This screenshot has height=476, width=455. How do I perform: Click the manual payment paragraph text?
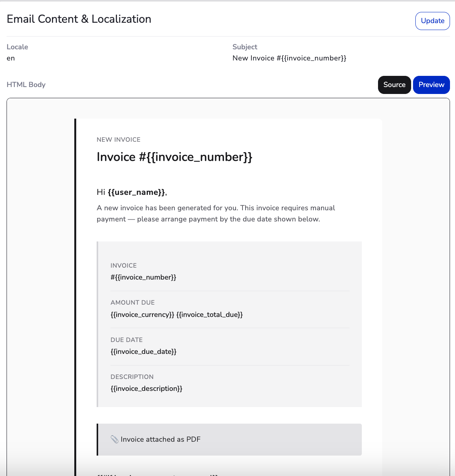(x=216, y=213)
